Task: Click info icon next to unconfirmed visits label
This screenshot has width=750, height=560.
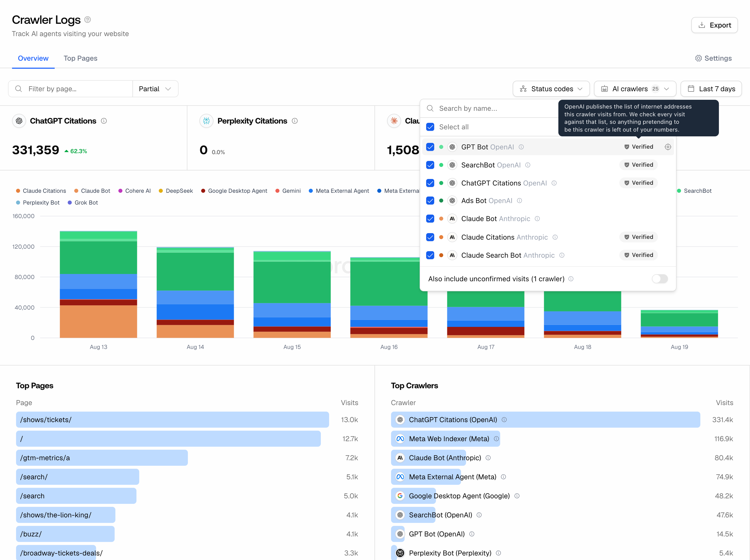Action: tap(571, 278)
